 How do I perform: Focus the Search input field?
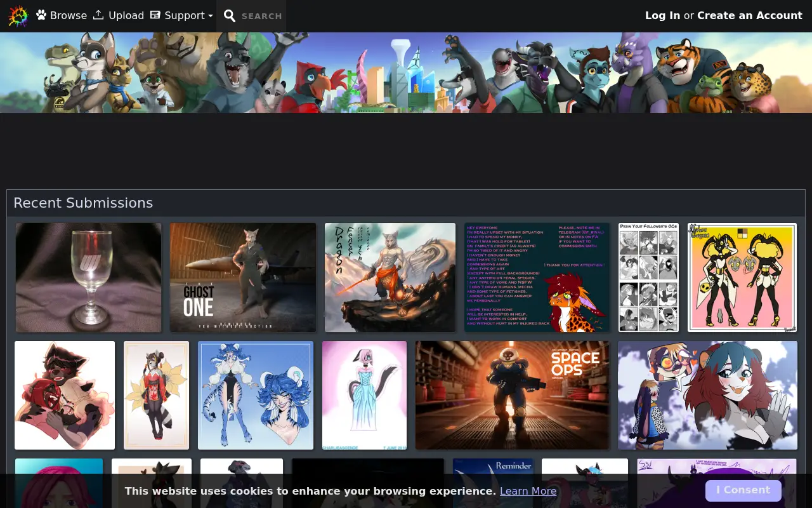pos(262,16)
